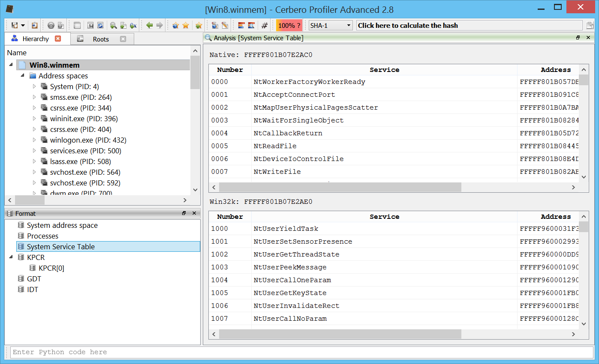Click the 100% ? risk indicator
599x364 pixels.
pyautogui.click(x=289, y=25)
